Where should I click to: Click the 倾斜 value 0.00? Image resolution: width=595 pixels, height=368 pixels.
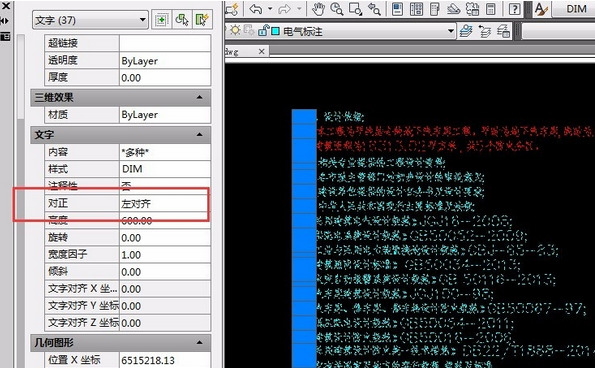click(x=165, y=272)
